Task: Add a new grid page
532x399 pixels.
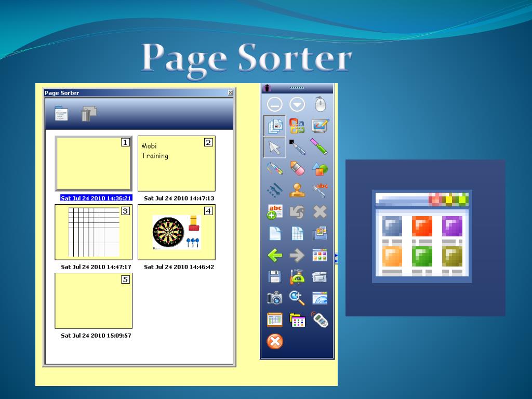Action: (x=297, y=233)
